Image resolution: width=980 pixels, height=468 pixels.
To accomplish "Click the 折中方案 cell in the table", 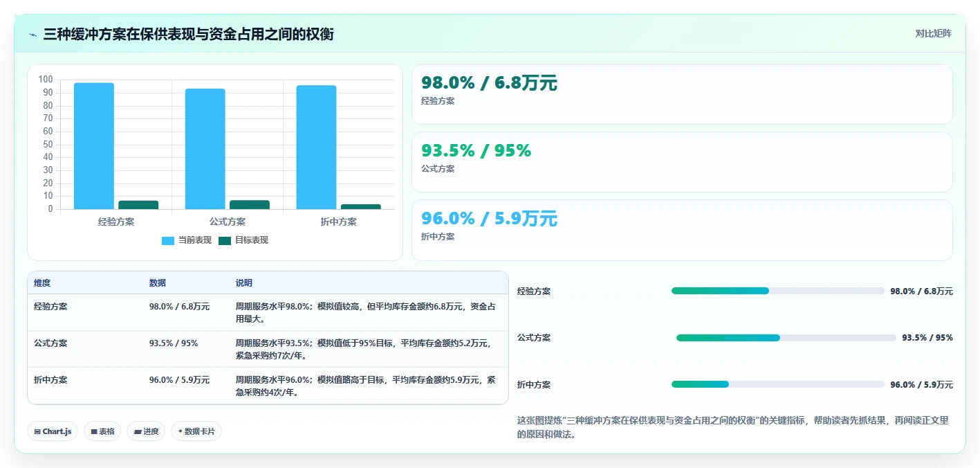I will [50, 379].
